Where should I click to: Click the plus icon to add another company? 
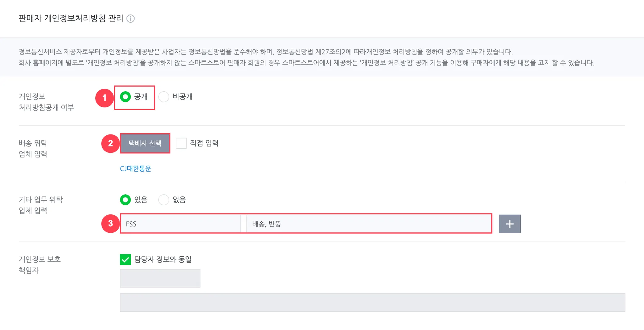pyautogui.click(x=509, y=224)
